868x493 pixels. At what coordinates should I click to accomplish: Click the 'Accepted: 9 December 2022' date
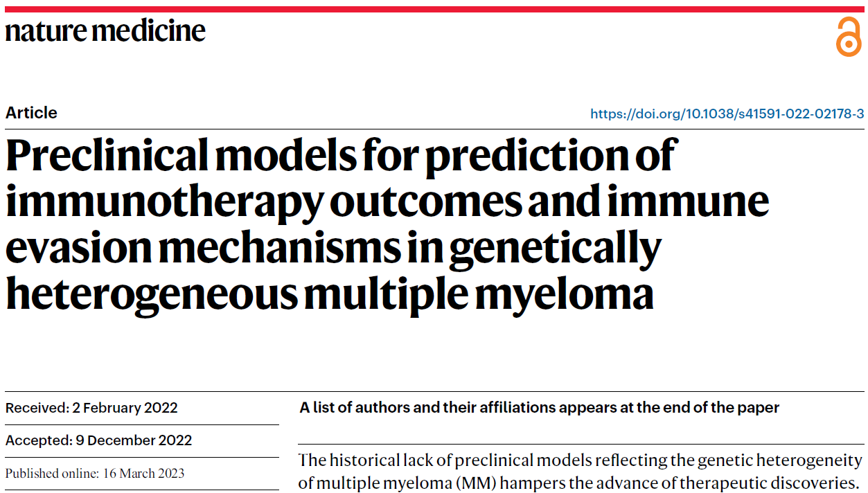[98, 440]
